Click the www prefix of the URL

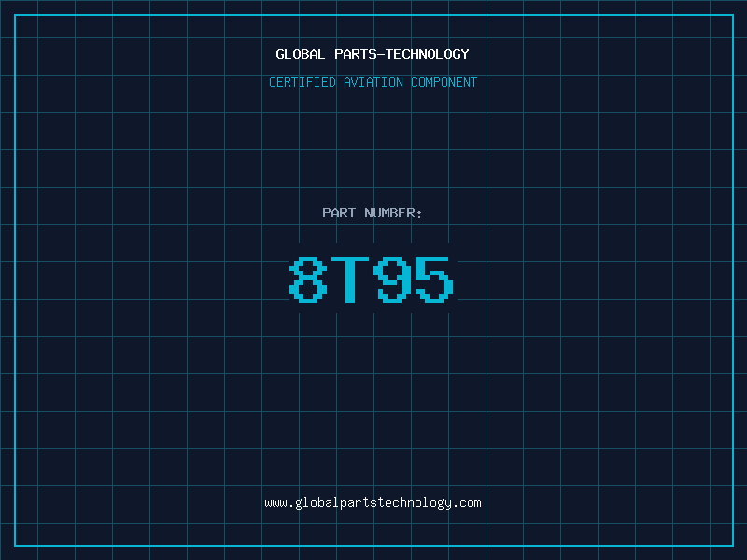tap(276, 503)
